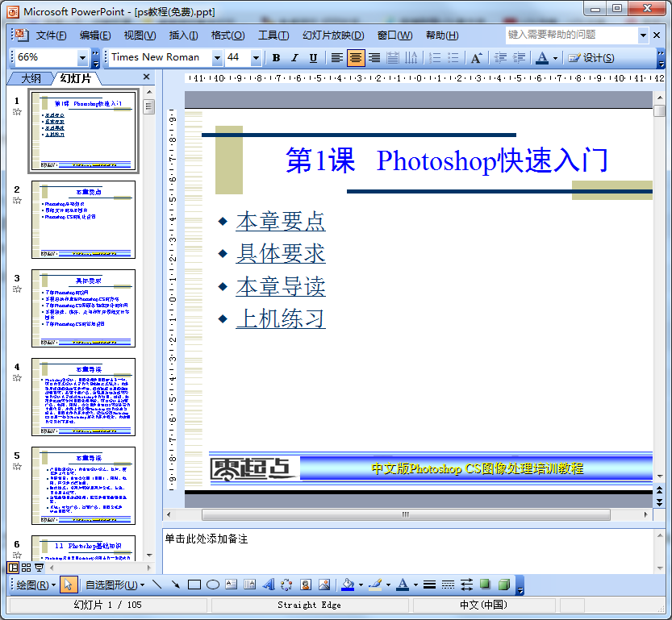The width and height of the screenshot is (672, 620).
Task: Expand the help question dropdown arrow
Action: point(643,35)
